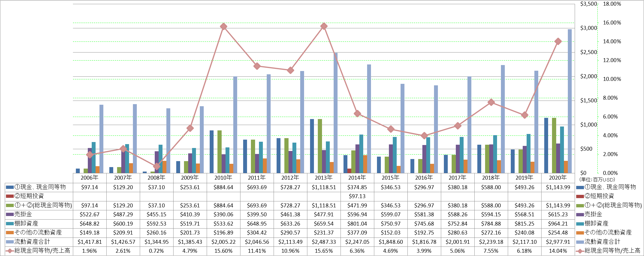This screenshot has height=256, width=644.
Task: Click cell $471.99 in the table
Action: pyautogui.click(x=357, y=206)
